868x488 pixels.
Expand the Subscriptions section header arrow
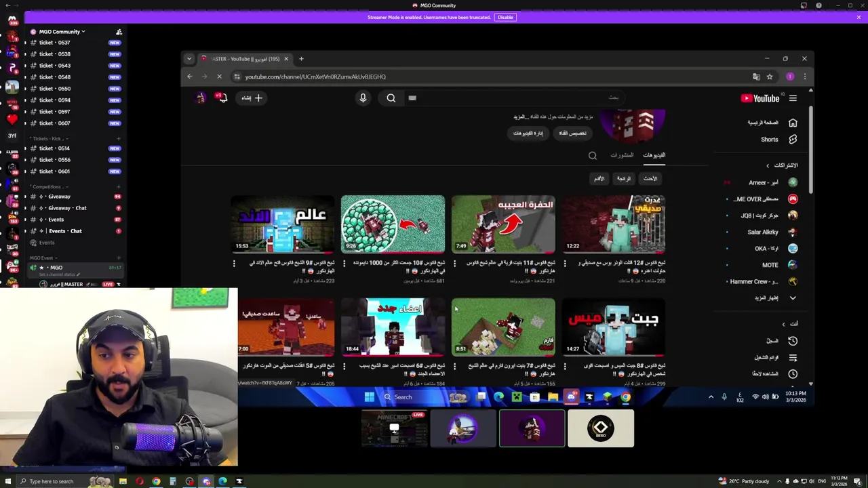[768, 165]
